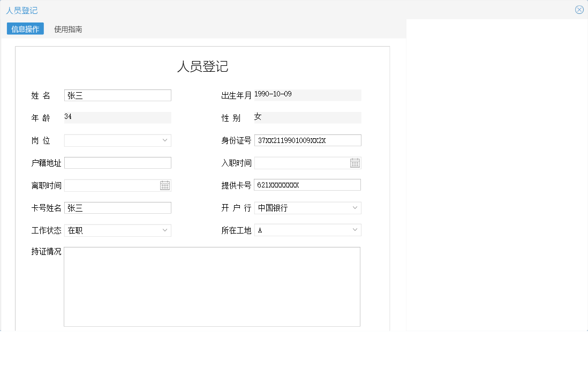Select the 信息操作 tab
Image resolution: width=588 pixels, height=368 pixels.
click(25, 29)
